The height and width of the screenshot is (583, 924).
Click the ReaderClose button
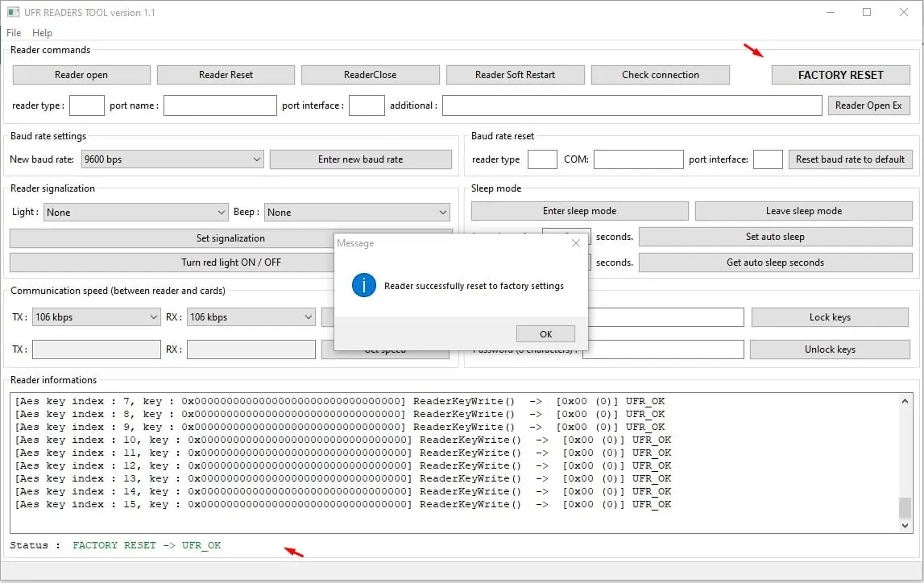(370, 75)
